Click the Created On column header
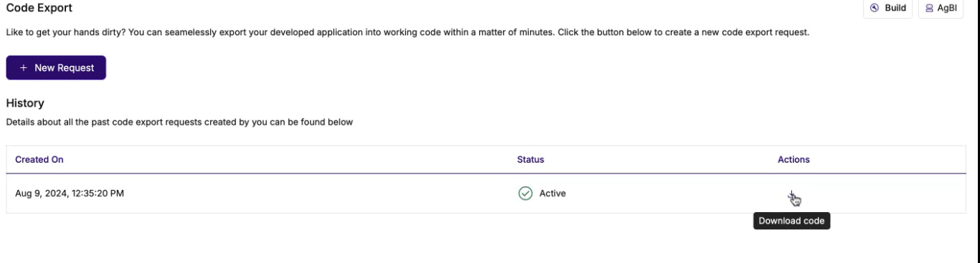This screenshot has width=980, height=263. coord(39,160)
